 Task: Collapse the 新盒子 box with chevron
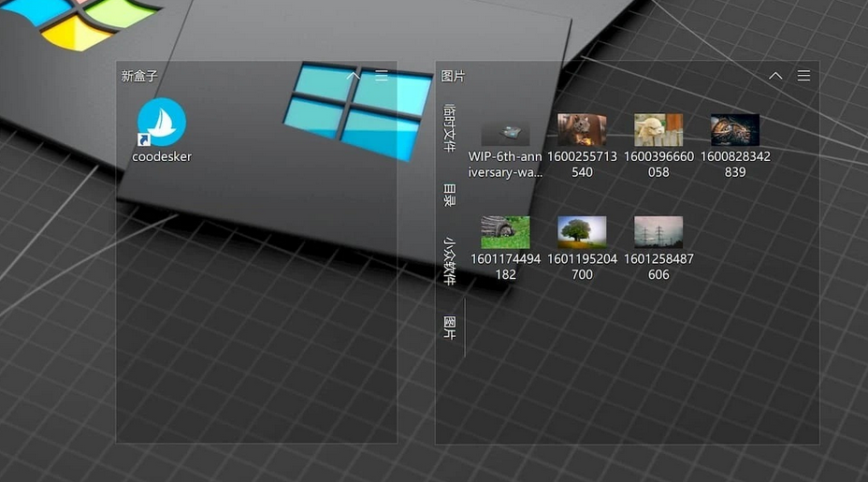354,76
